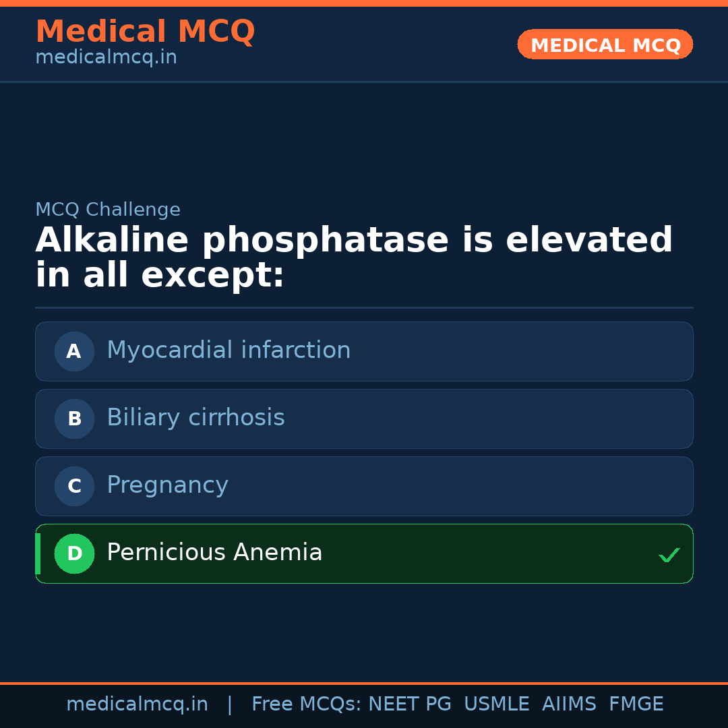Click AIIMS in the footer

coord(569,704)
